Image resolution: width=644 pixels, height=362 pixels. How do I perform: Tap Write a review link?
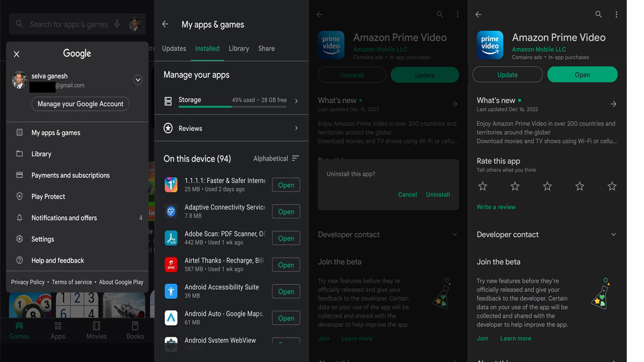tap(496, 207)
